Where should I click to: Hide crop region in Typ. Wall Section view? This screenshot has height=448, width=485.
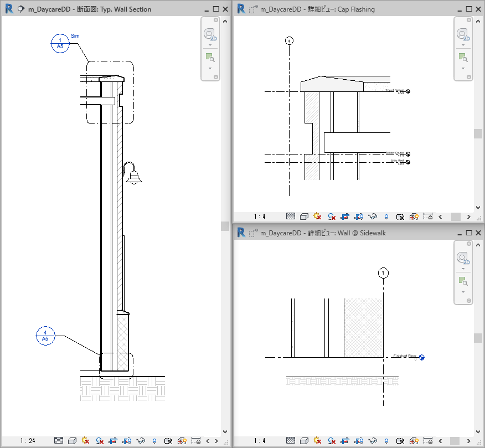127,441
